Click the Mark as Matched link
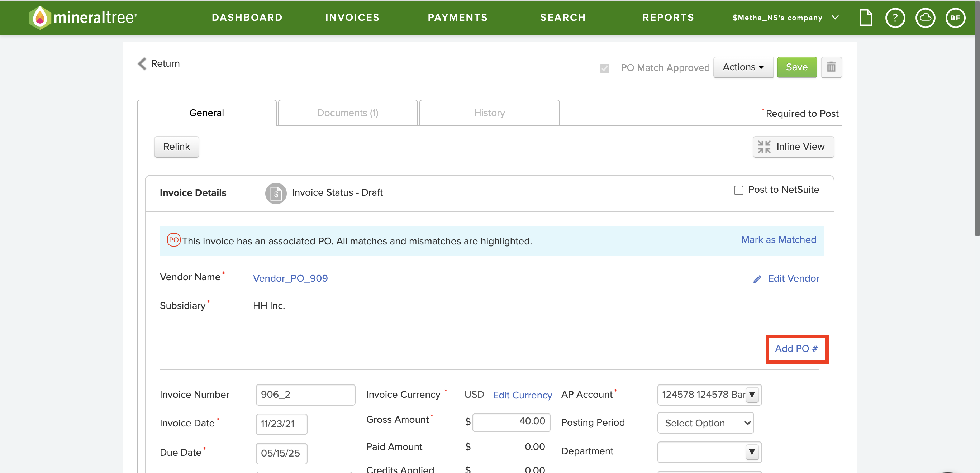 point(778,240)
